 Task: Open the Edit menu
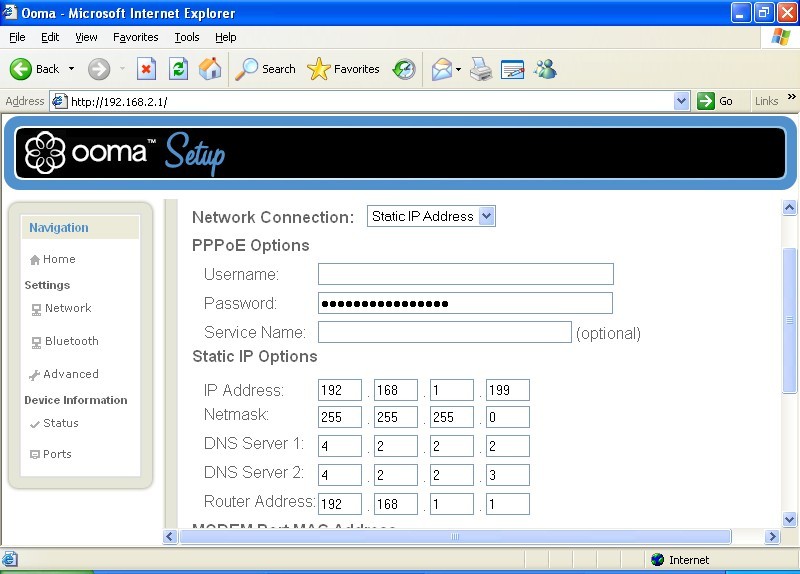point(50,37)
